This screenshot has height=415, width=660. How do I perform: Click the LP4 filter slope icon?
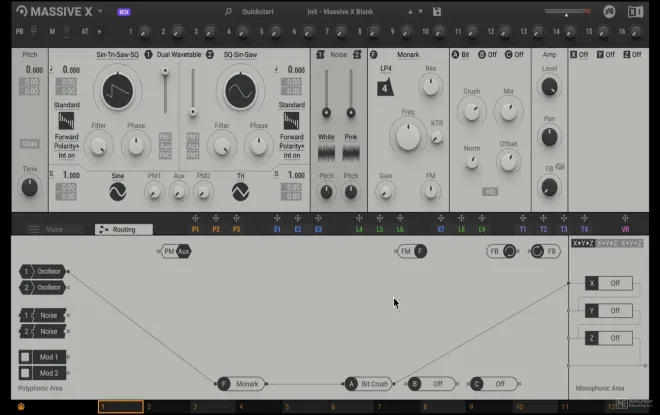385,88
